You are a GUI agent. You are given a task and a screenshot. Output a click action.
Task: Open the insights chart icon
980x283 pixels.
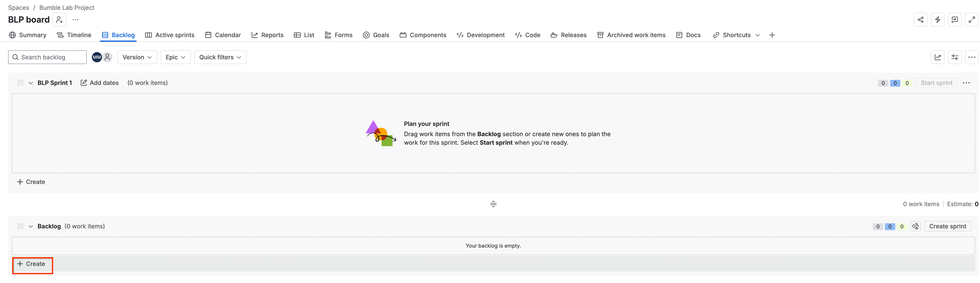tap(938, 57)
